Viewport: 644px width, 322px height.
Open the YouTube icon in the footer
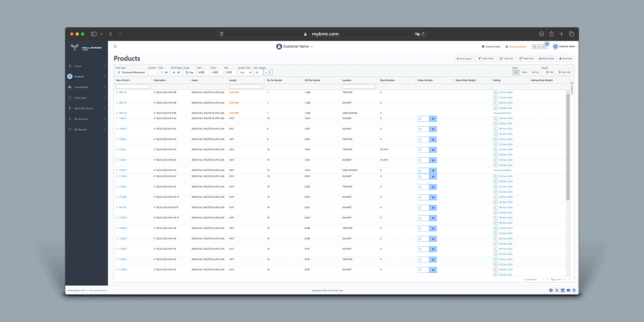[x=569, y=290]
